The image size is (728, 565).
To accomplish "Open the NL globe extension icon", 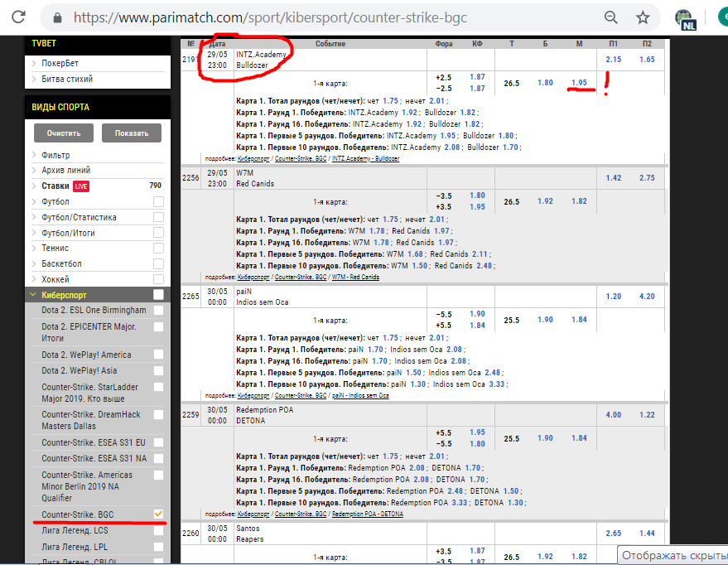I will click(x=685, y=20).
